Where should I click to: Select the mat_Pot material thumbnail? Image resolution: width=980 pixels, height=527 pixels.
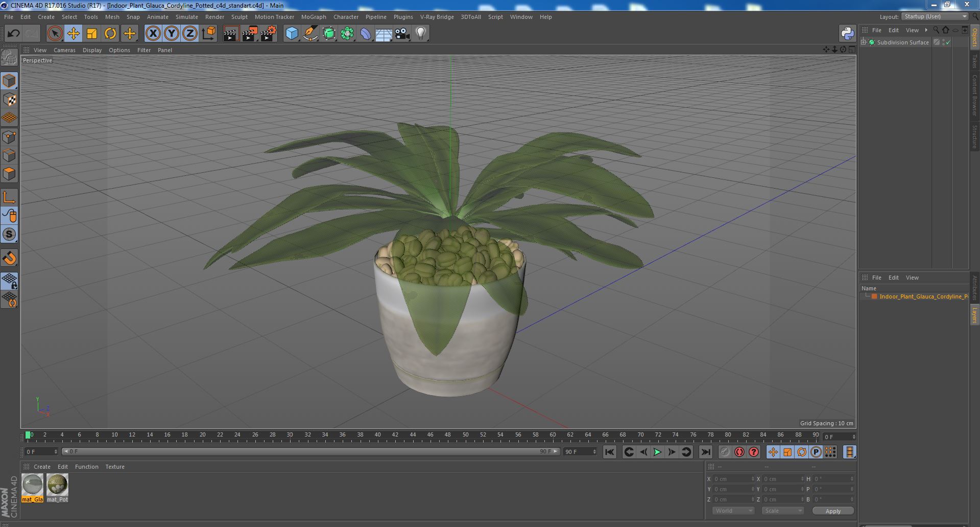(x=57, y=488)
